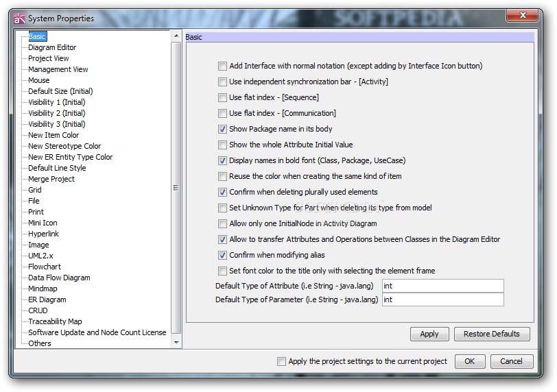Open Default Line Style settings
557x392 pixels.
point(57,169)
